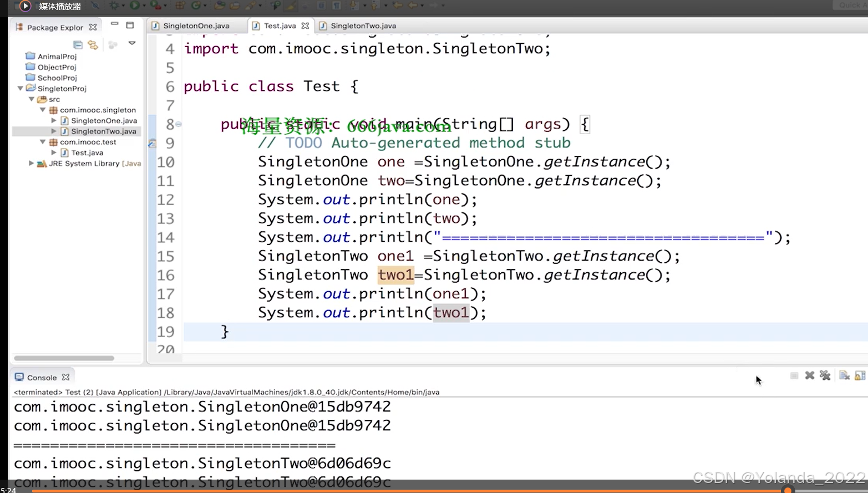Click the SingletonTwo@6d06d69c console line
The height and width of the screenshot is (493, 868).
[x=202, y=464]
